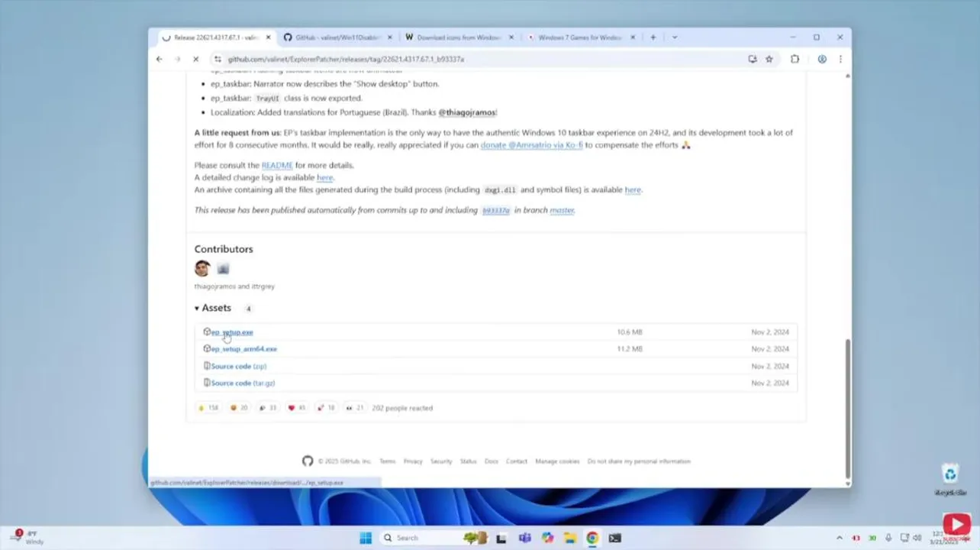Open the footer Docs link
This screenshot has width=980, height=550.
coord(492,461)
